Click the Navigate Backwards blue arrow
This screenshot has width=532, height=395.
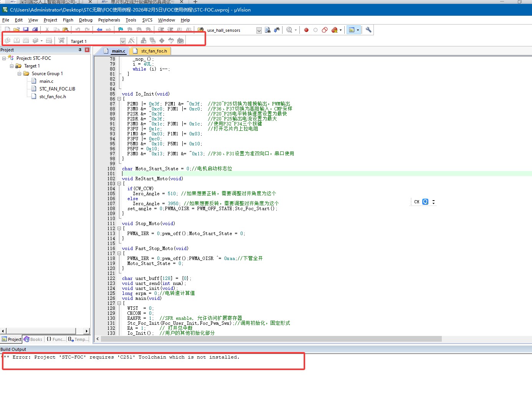(99, 30)
